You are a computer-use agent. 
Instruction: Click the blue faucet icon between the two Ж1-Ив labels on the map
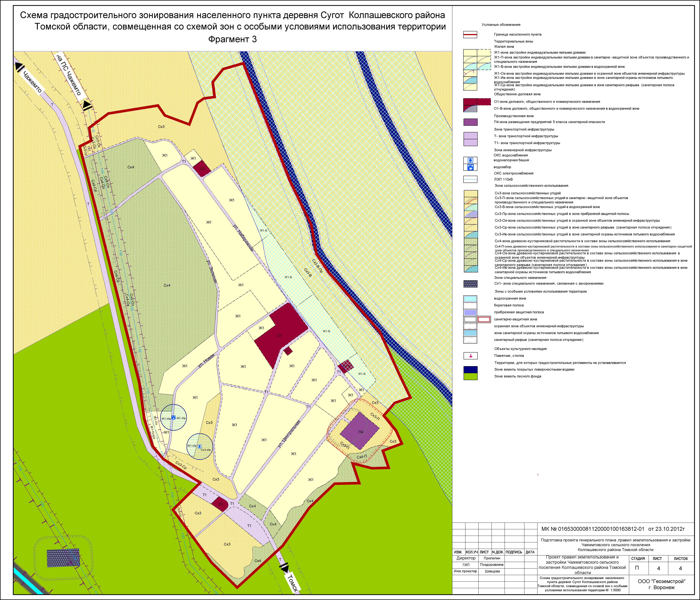pos(173,418)
